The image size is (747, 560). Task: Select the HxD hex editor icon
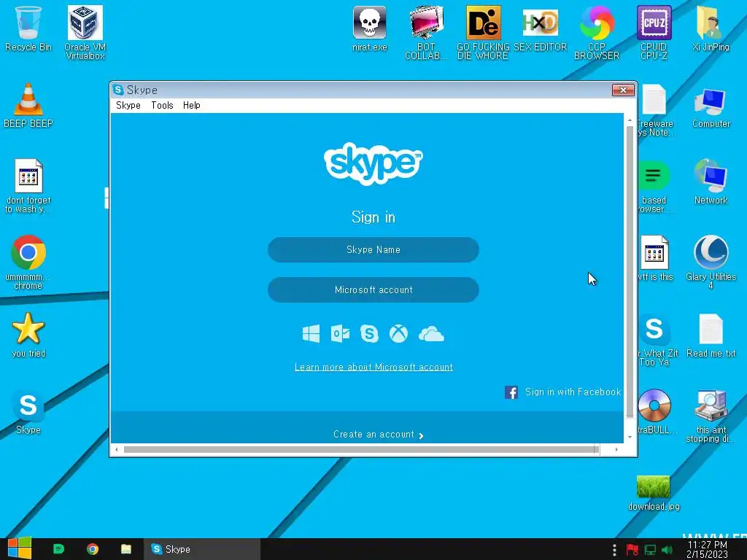[541, 28]
